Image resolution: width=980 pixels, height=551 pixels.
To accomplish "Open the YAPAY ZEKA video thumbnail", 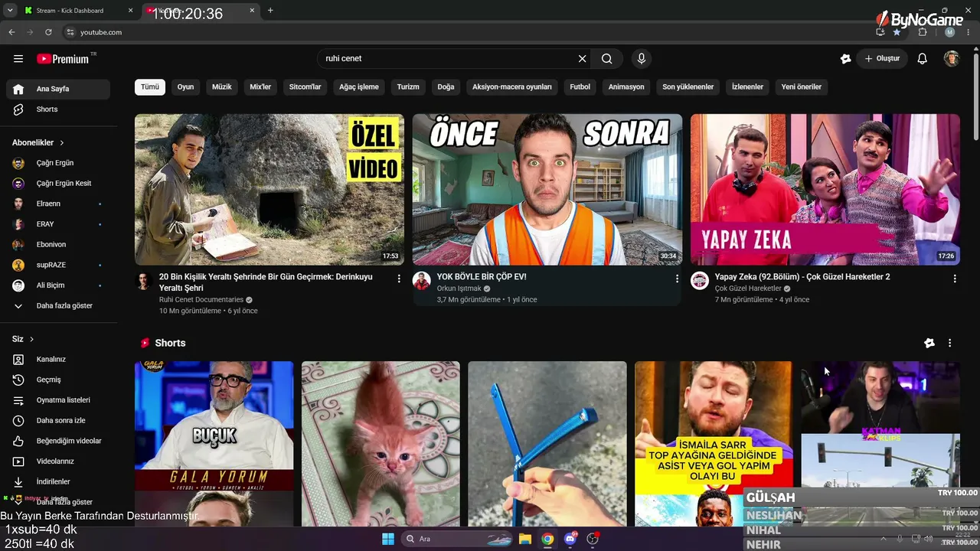I will pyautogui.click(x=825, y=190).
